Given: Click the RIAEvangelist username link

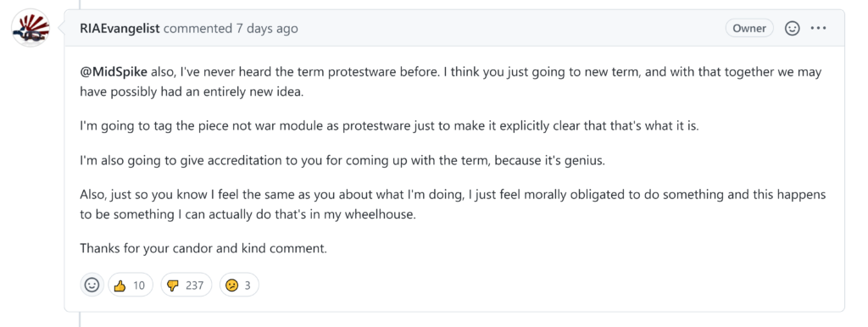Looking at the screenshot, I should tap(120, 28).
